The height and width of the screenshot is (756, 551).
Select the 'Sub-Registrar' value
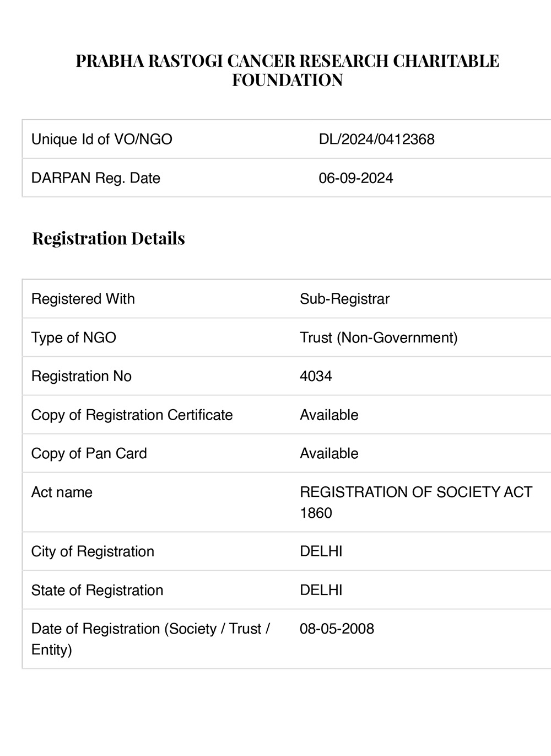(344, 299)
